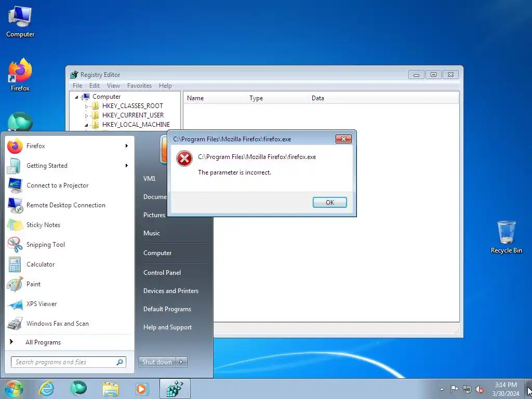This screenshot has height=399, width=532.
Task: Open Help menu in Registry Editor
Action: click(x=165, y=86)
